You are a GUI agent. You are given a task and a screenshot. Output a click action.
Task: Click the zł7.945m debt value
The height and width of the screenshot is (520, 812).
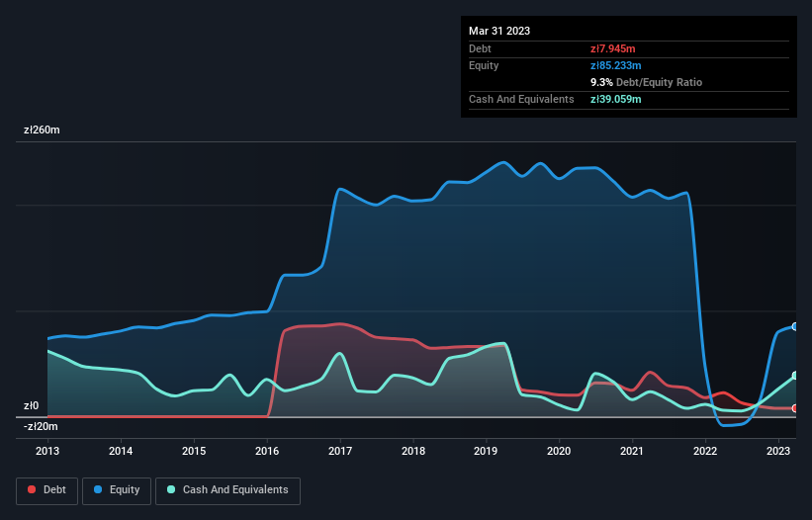click(x=612, y=48)
